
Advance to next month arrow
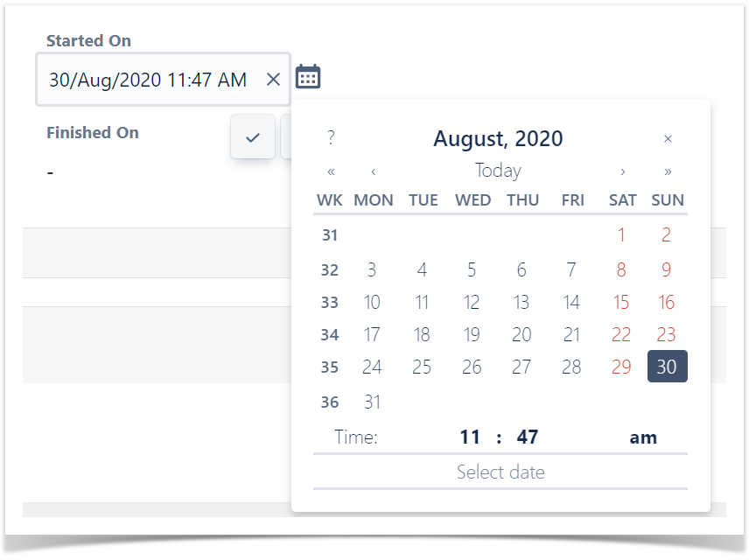(623, 171)
